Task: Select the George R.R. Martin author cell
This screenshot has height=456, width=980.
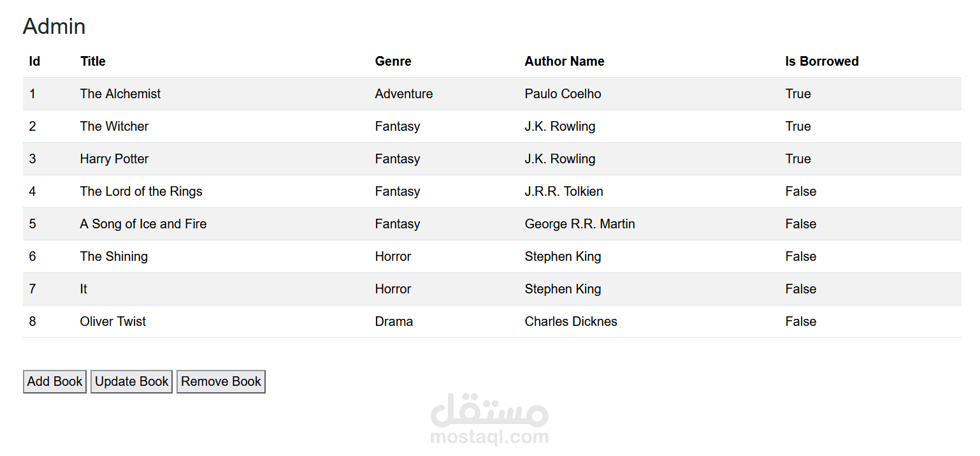Action: click(x=580, y=224)
